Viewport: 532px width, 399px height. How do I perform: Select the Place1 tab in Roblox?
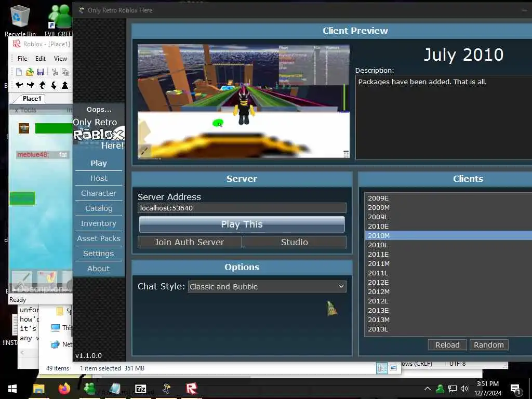[32, 98]
